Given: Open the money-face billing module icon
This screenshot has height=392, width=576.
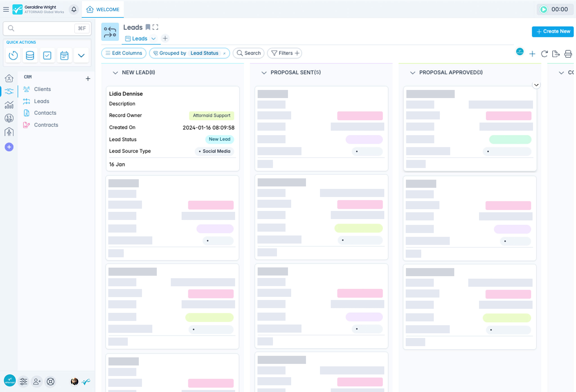Looking at the screenshot, I should point(9,118).
